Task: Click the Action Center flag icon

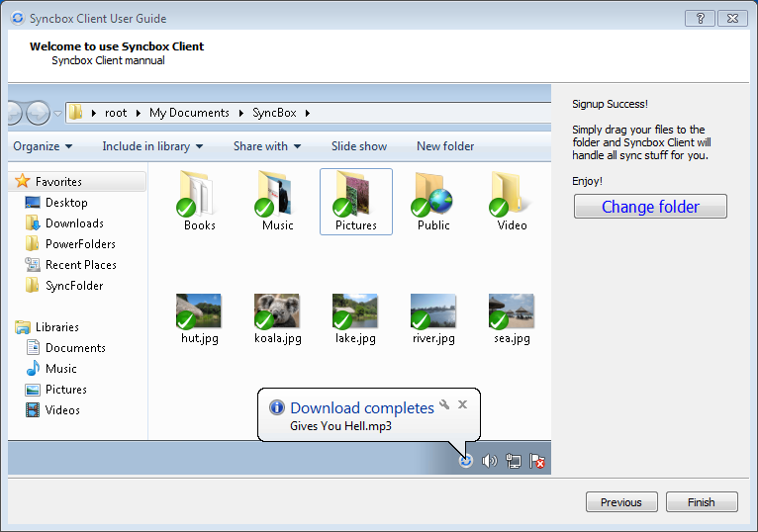Action: [536, 461]
